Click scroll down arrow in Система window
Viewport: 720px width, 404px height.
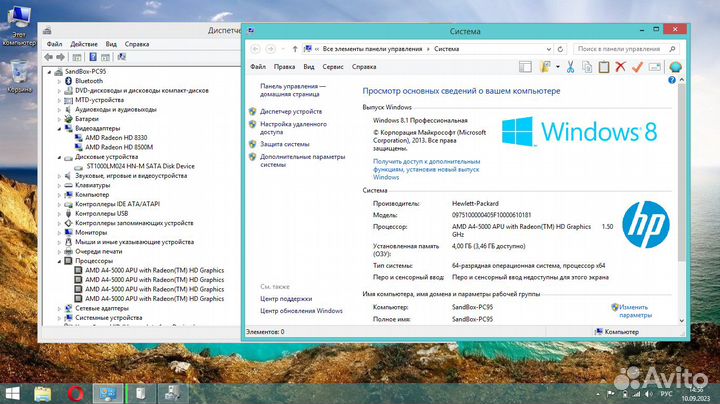point(681,320)
